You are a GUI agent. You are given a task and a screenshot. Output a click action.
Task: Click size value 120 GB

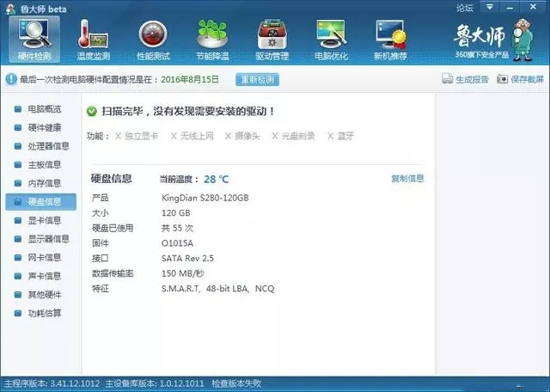tap(175, 213)
